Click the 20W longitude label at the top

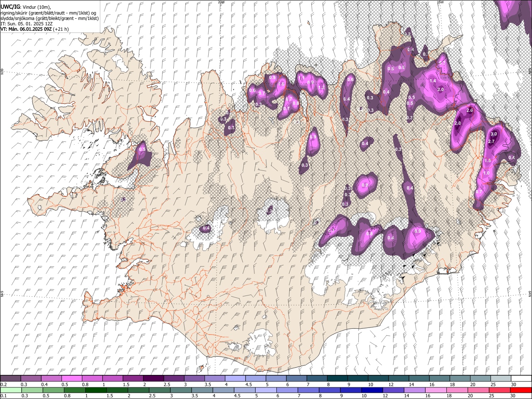coord(221,2)
